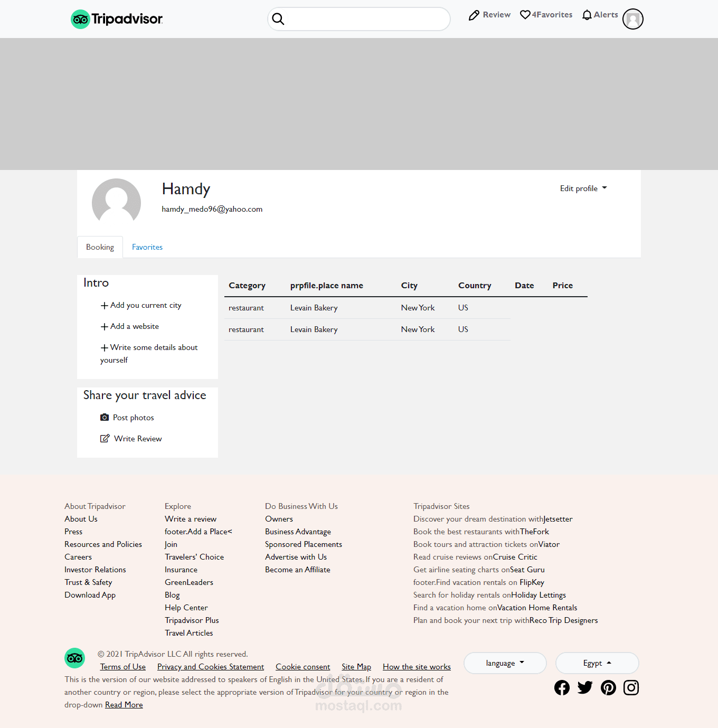Click Write some details about yourself
Screen dimensions: 718x728
point(149,354)
